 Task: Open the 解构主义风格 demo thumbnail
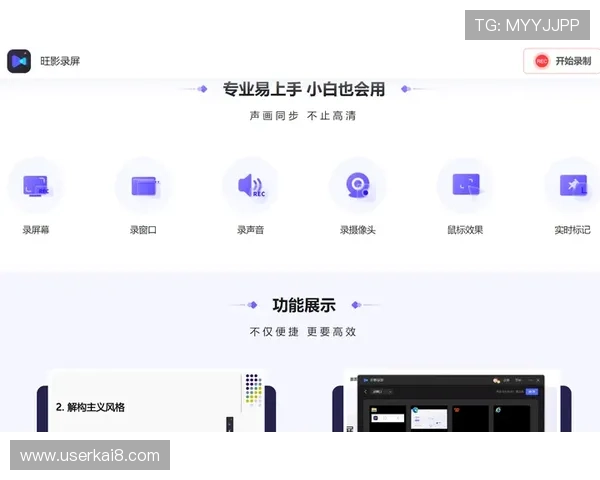click(x=157, y=401)
